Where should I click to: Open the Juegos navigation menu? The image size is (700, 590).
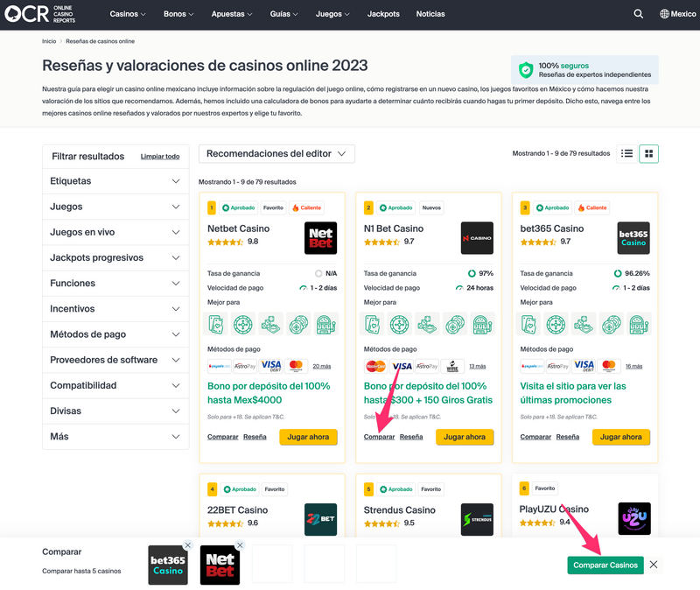click(x=332, y=14)
